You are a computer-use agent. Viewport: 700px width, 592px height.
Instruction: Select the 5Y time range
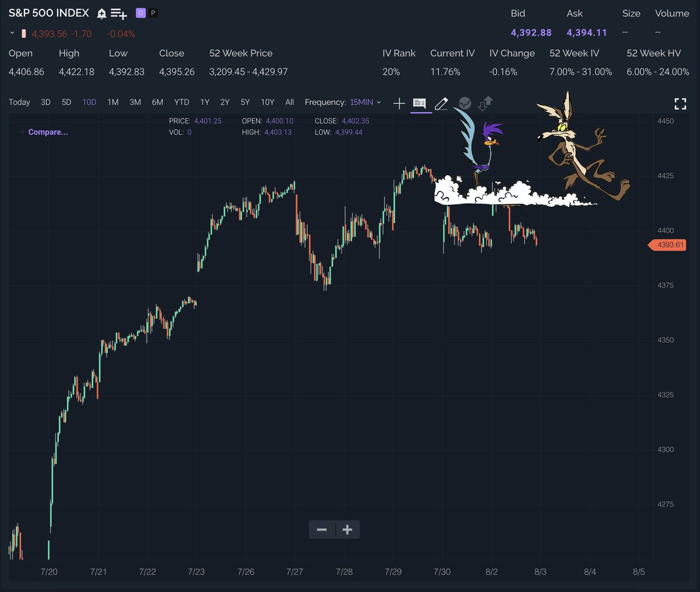tap(245, 102)
